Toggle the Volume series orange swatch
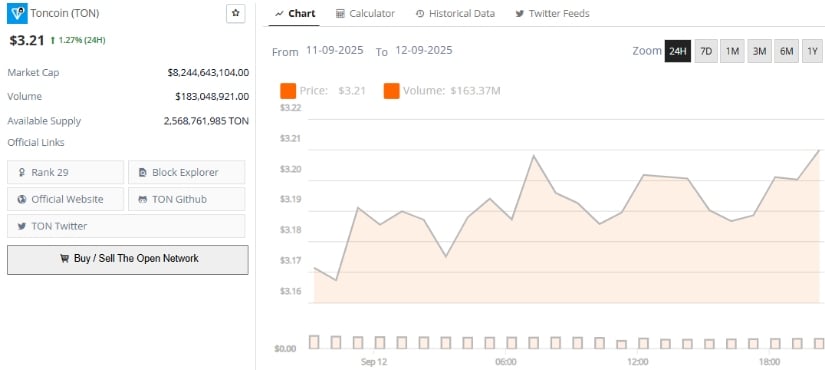Image resolution: width=825 pixels, height=370 pixels. point(391,91)
